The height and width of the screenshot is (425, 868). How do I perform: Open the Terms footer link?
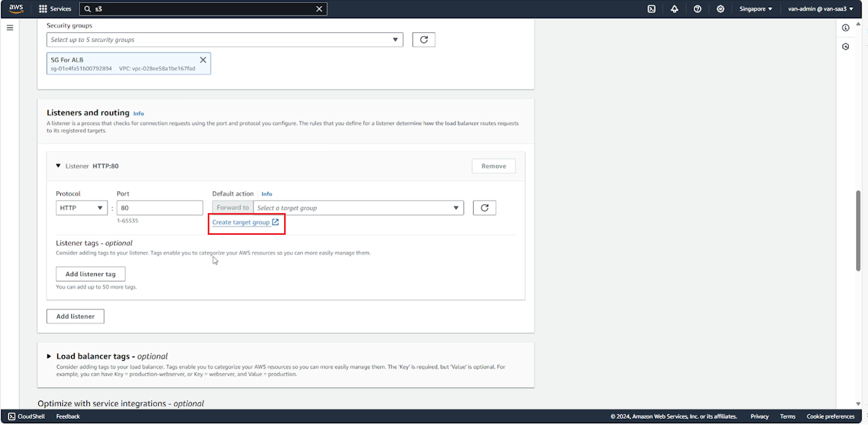(787, 416)
